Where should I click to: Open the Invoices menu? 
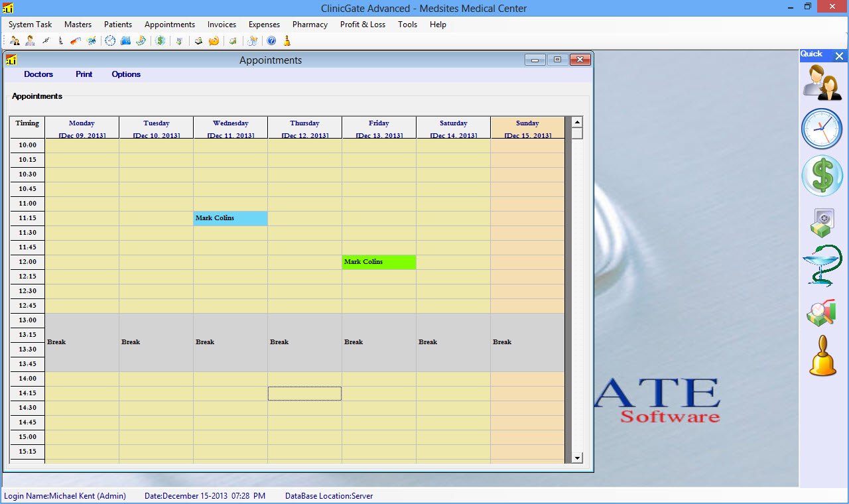tap(222, 25)
